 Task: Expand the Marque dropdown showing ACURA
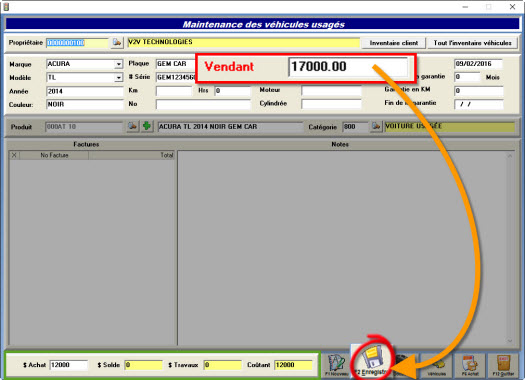point(119,64)
